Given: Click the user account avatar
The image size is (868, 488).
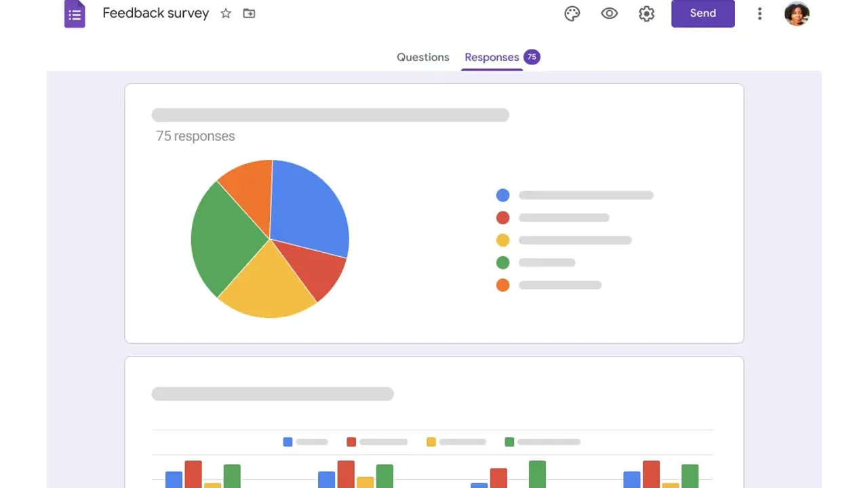Looking at the screenshot, I should click(796, 14).
